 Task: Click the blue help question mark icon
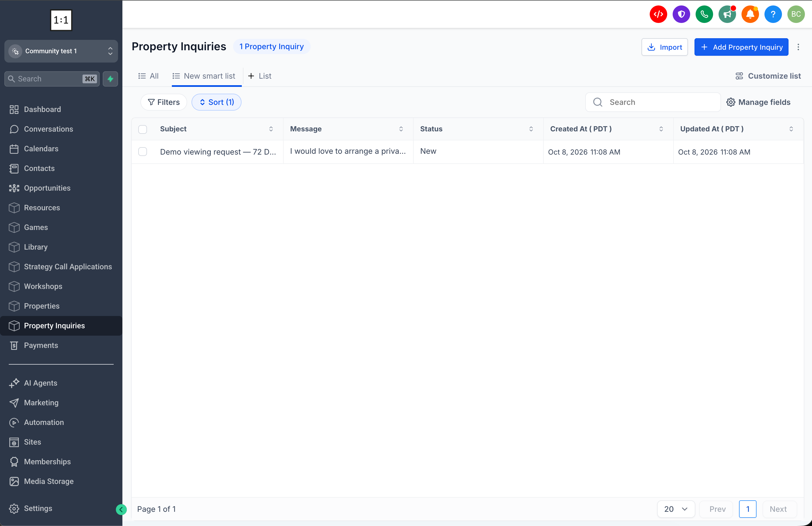(773, 14)
